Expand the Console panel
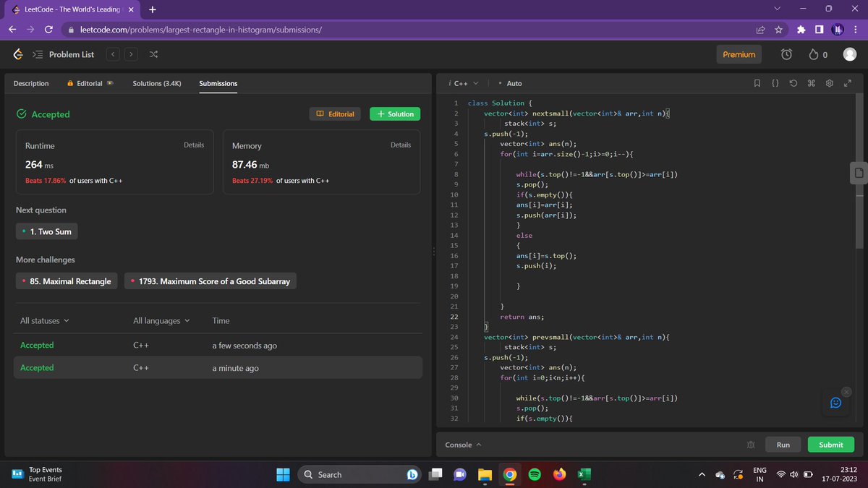This screenshot has width=868, height=488. tap(461, 444)
